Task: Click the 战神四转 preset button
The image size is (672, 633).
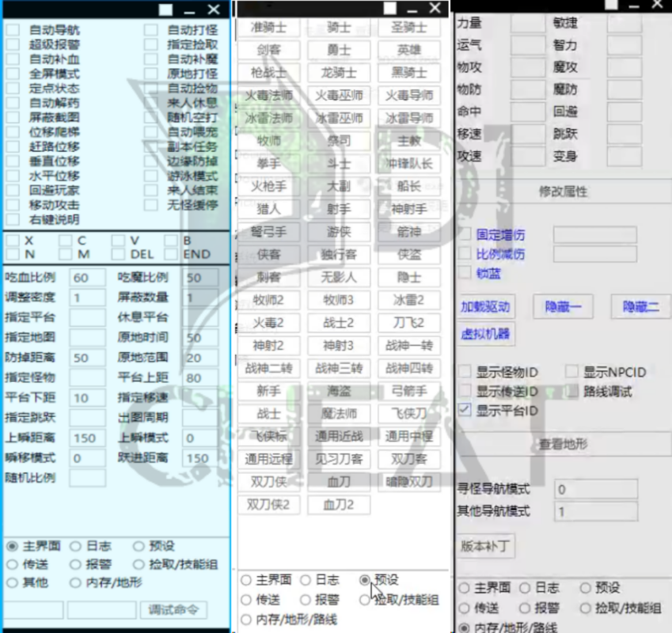Action: coord(409,368)
